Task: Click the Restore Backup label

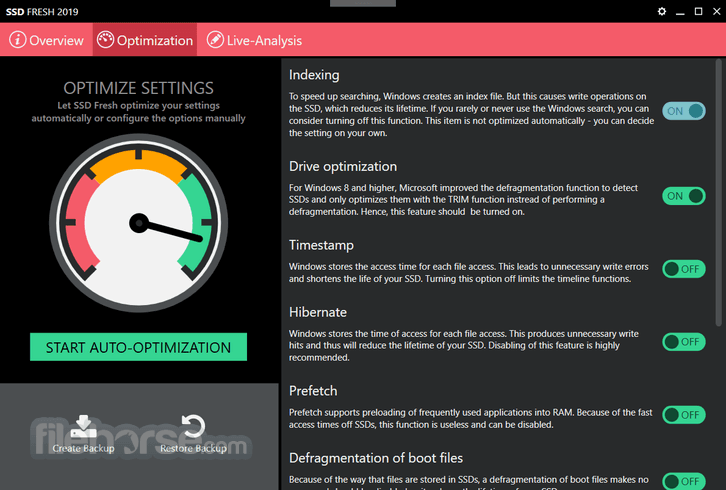Action: click(193, 448)
